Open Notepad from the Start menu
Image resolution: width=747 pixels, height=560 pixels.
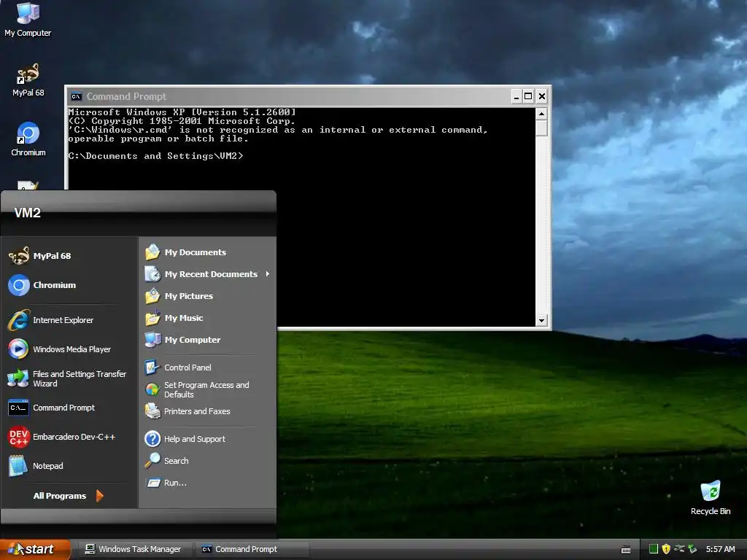click(x=69, y=466)
